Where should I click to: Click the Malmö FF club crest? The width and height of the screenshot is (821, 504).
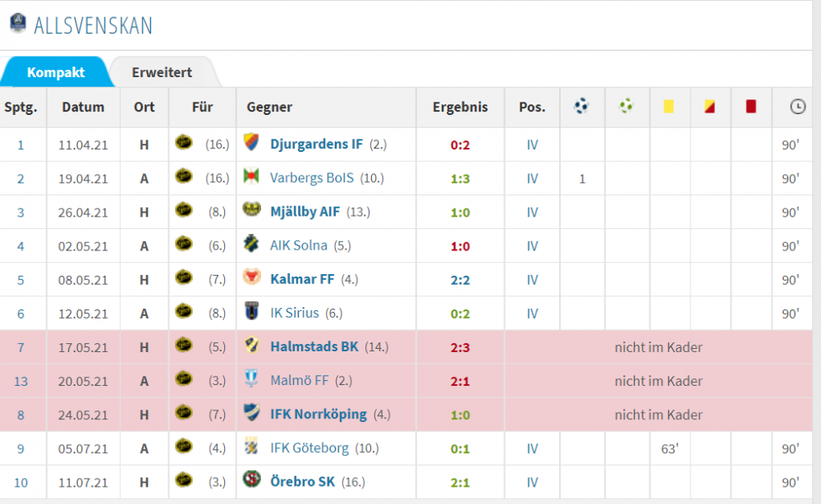(252, 379)
